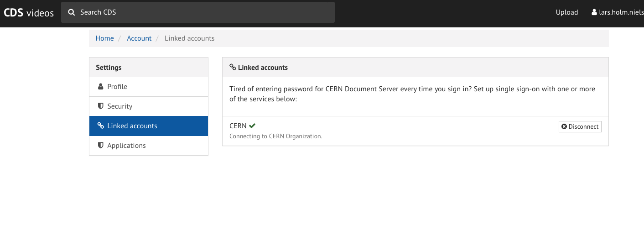Open the lars.holm.niels user menu
The height and width of the screenshot is (246, 644).
pyautogui.click(x=618, y=12)
